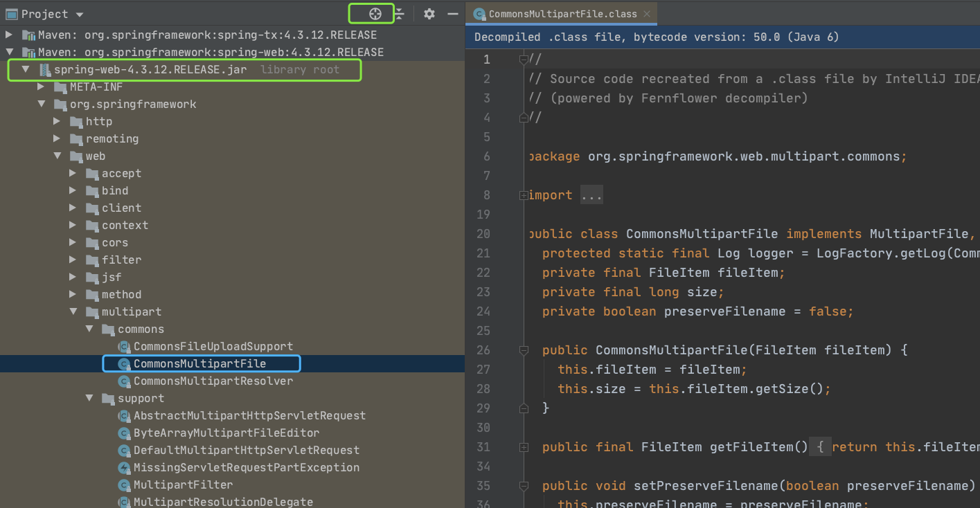
Task: Expand the http package
Action: pyautogui.click(x=57, y=121)
